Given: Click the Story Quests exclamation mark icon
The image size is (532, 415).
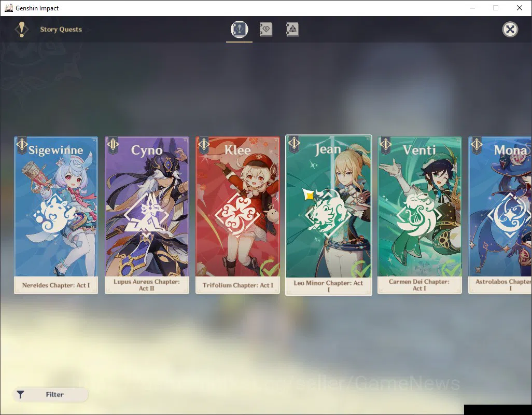Looking at the screenshot, I should [x=22, y=30].
